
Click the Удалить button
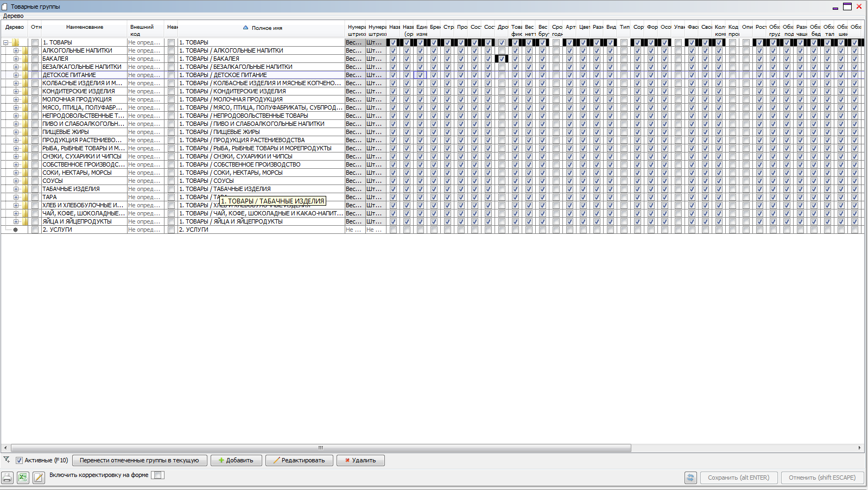[360, 460]
